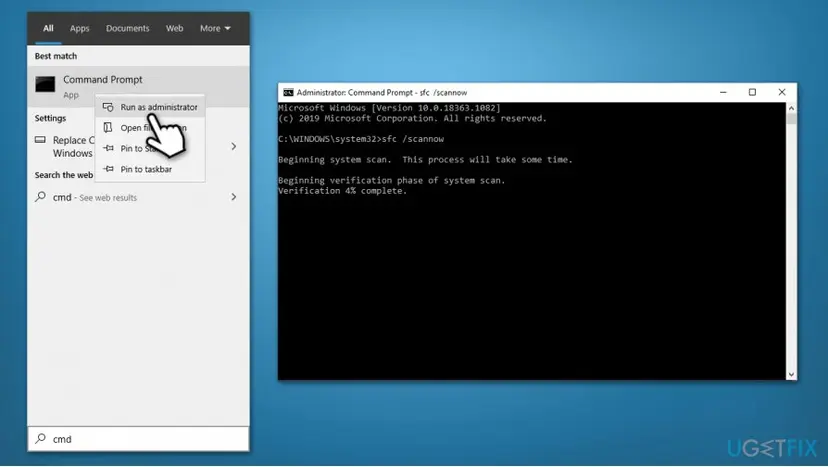Click the 'Best match' heading

tap(56, 56)
